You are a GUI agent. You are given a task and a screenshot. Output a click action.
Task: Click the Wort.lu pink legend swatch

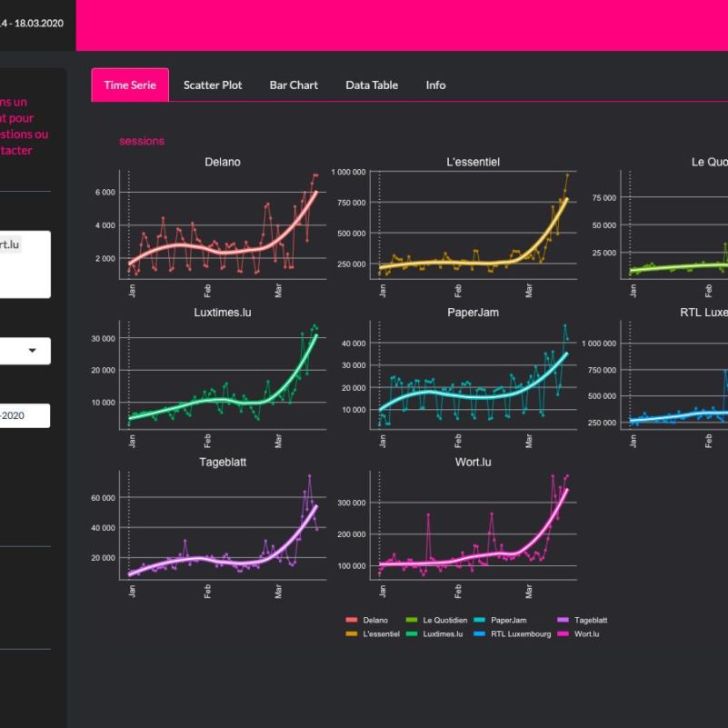563,633
